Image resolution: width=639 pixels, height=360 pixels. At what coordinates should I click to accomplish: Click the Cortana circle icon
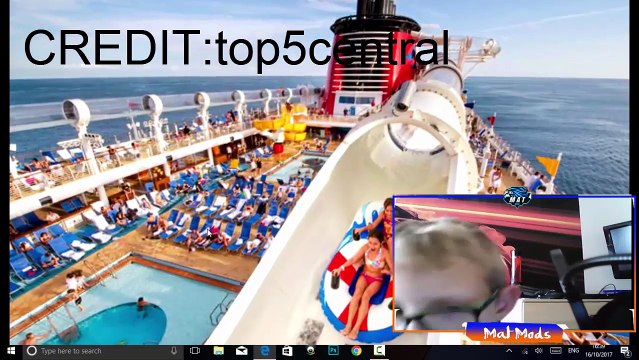pos(31,351)
